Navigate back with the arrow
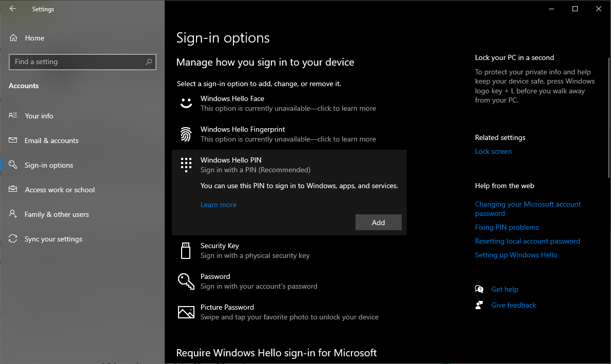611x364 pixels. click(12, 9)
